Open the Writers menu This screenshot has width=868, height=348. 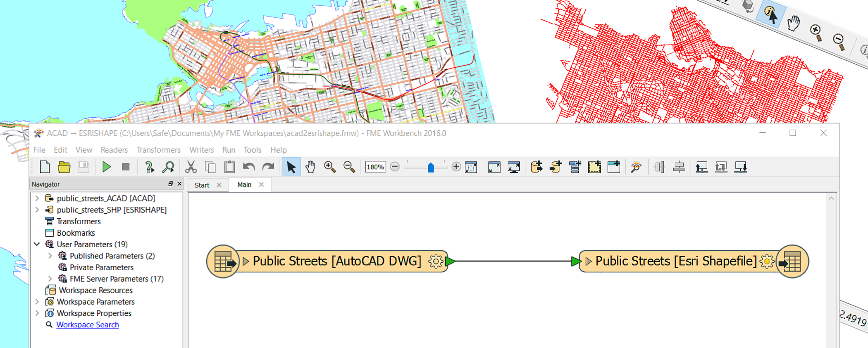(x=201, y=150)
